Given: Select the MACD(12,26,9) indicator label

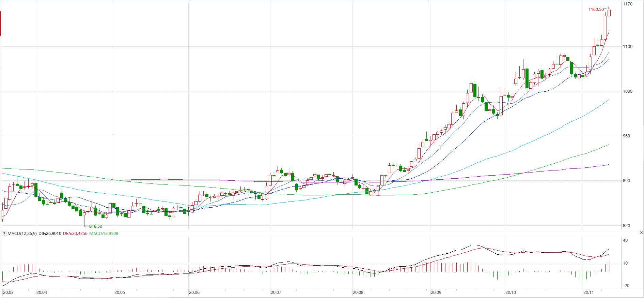Looking at the screenshot, I should [22, 234].
